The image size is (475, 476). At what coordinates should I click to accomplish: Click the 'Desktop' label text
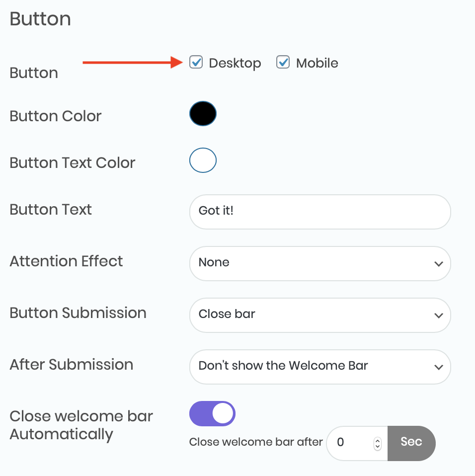(x=235, y=63)
